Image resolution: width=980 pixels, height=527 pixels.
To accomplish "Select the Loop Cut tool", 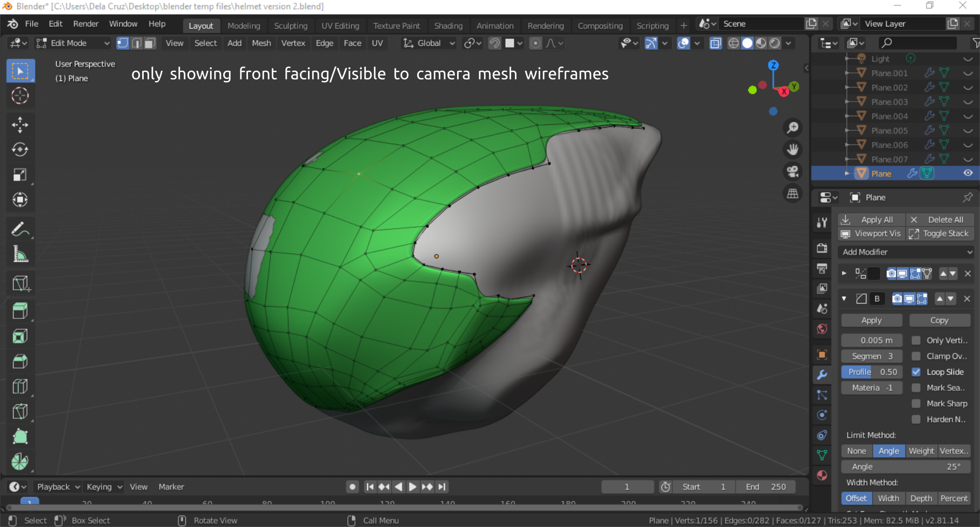I will [x=20, y=386].
